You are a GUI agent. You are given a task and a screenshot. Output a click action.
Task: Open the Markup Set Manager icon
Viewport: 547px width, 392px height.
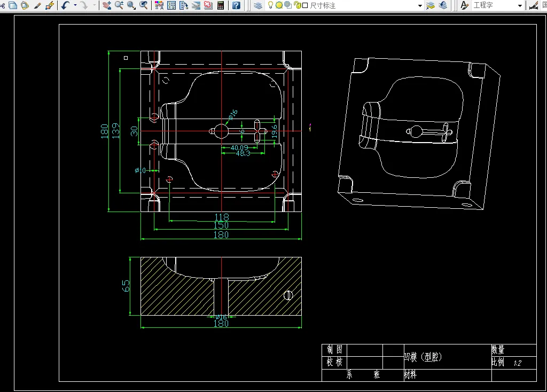pos(208,5)
